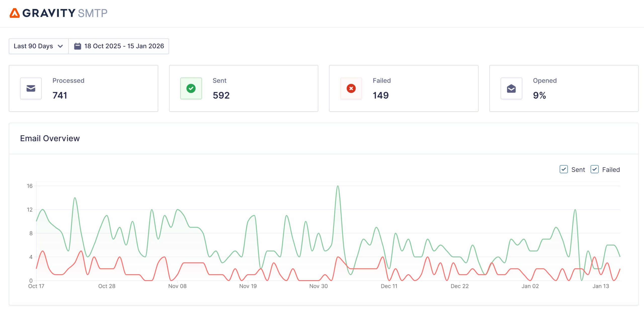Click the green Sent checkmark icon
Image resolution: width=644 pixels, height=309 pixels.
click(x=191, y=88)
